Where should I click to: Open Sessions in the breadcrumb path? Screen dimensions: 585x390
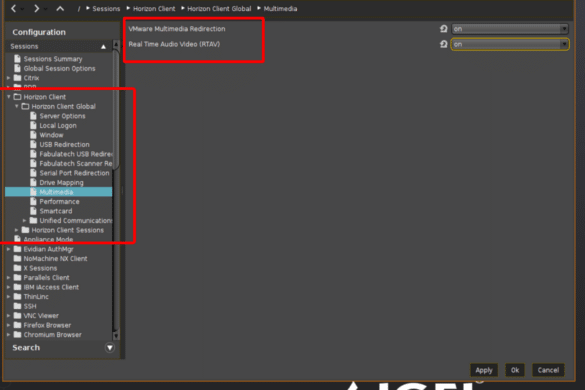(x=106, y=9)
